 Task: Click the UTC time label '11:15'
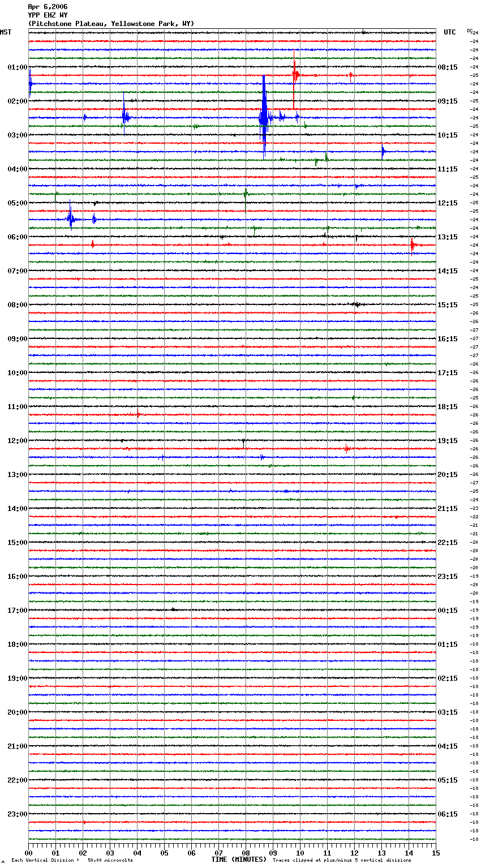448,169
